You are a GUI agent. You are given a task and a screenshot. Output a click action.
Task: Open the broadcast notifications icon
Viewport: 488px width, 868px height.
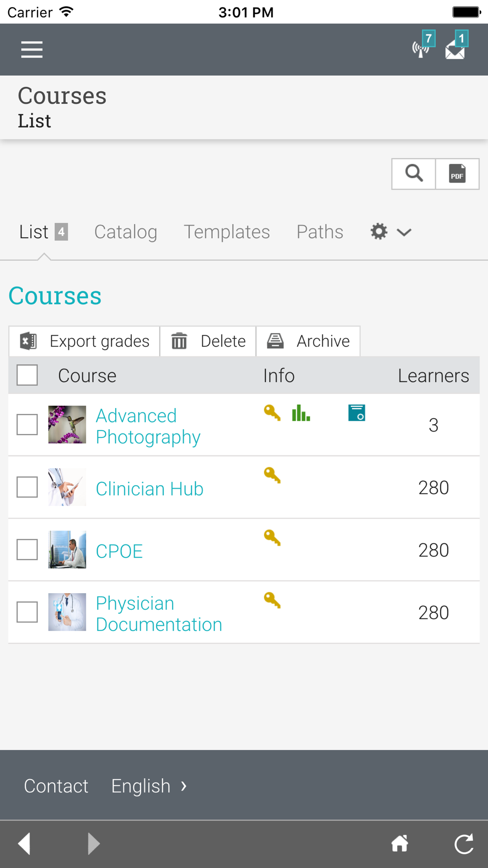(423, 45)
